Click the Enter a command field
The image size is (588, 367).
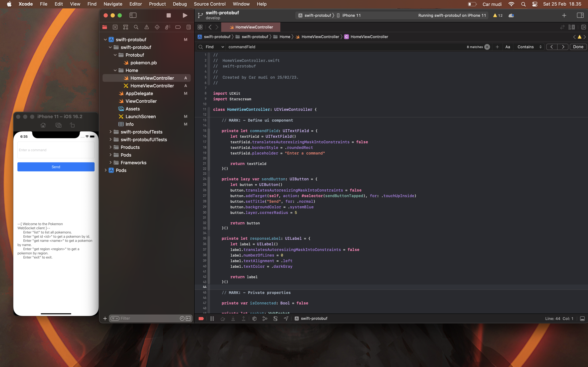(56, 150)
